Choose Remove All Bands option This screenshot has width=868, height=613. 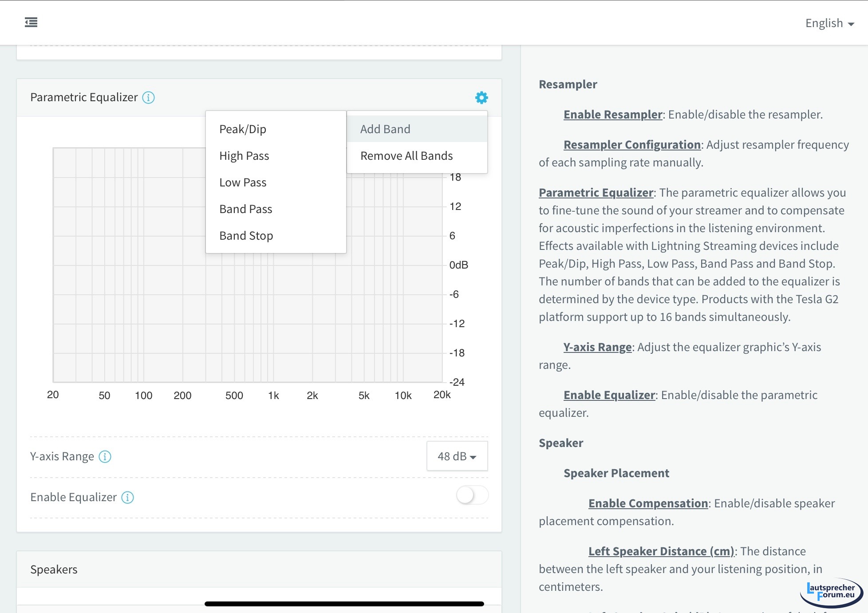point(406,156)
